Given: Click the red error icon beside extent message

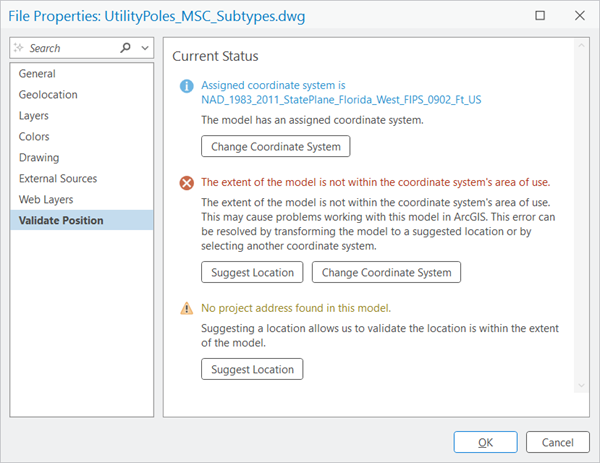Looking at the screenshot, I should [185, 183].
